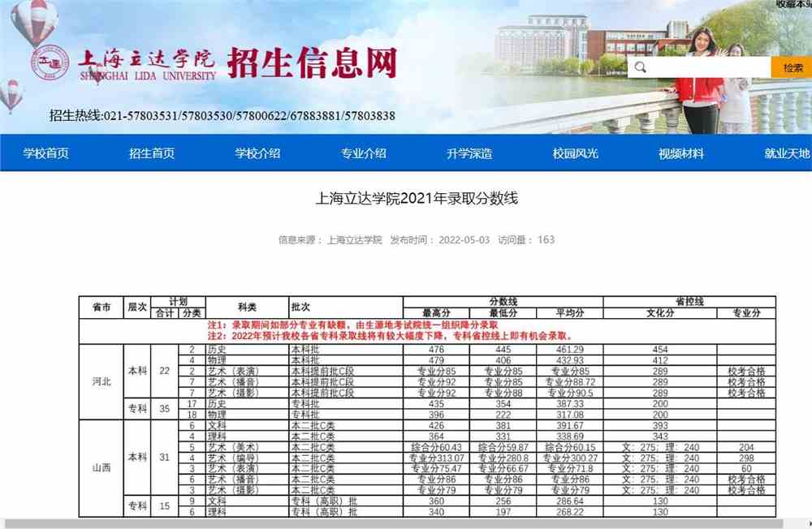The height and width of the screenshot is (529, 812).
Task: Click the search magnifier icon
Action: pos(640,67)
